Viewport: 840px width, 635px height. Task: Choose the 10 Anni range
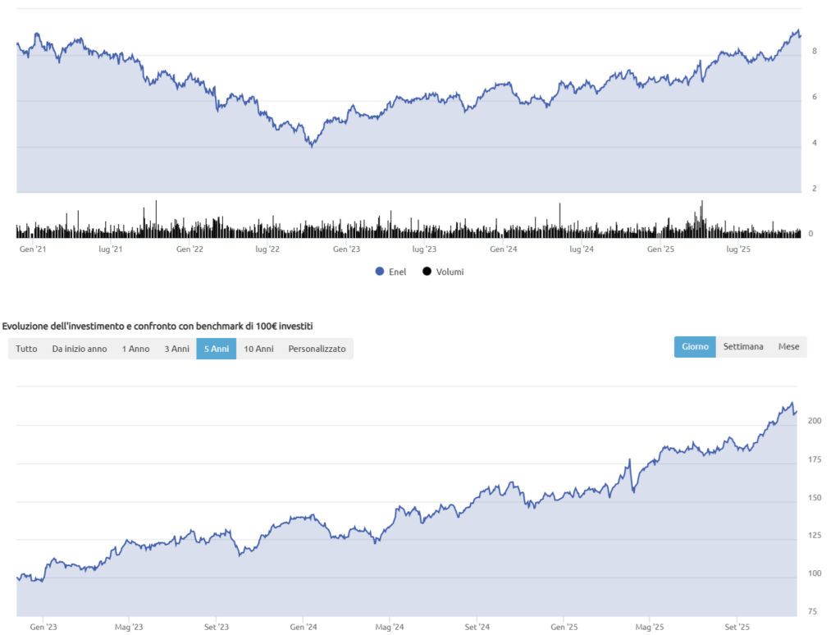point(258,349)
